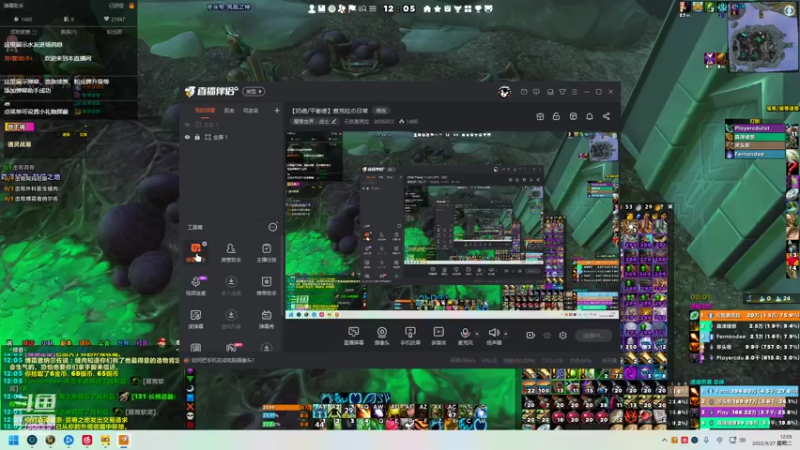
Task: Click the room ID number 3656022
Action: click(x=383, y=121)
